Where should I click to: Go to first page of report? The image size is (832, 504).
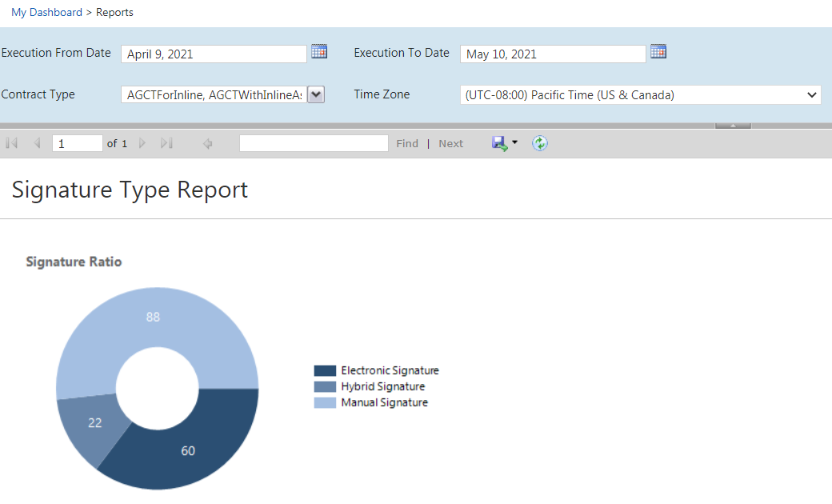coord(11,143)
